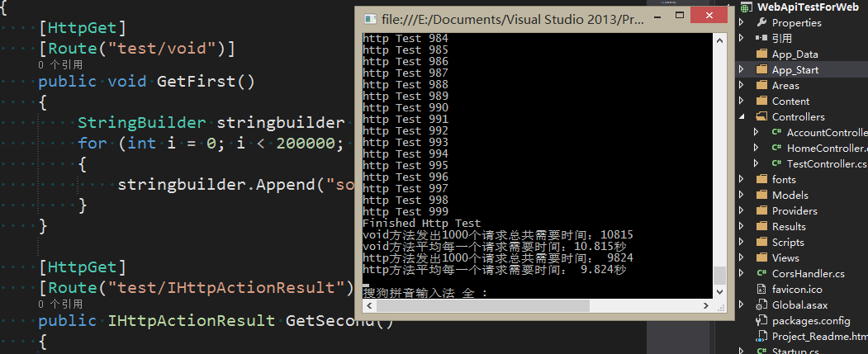
Task: Click the Properties wrench icon
Action: 761,22
